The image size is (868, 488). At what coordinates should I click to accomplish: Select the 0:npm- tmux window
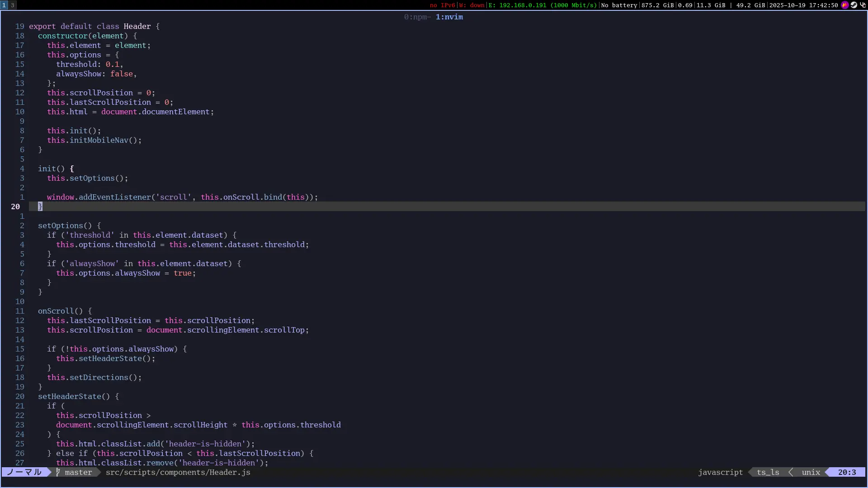coord(417,17)
